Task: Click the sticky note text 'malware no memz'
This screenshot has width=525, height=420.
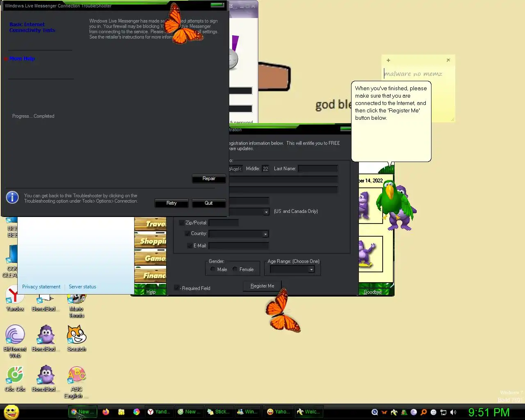Action: [413, 74]
